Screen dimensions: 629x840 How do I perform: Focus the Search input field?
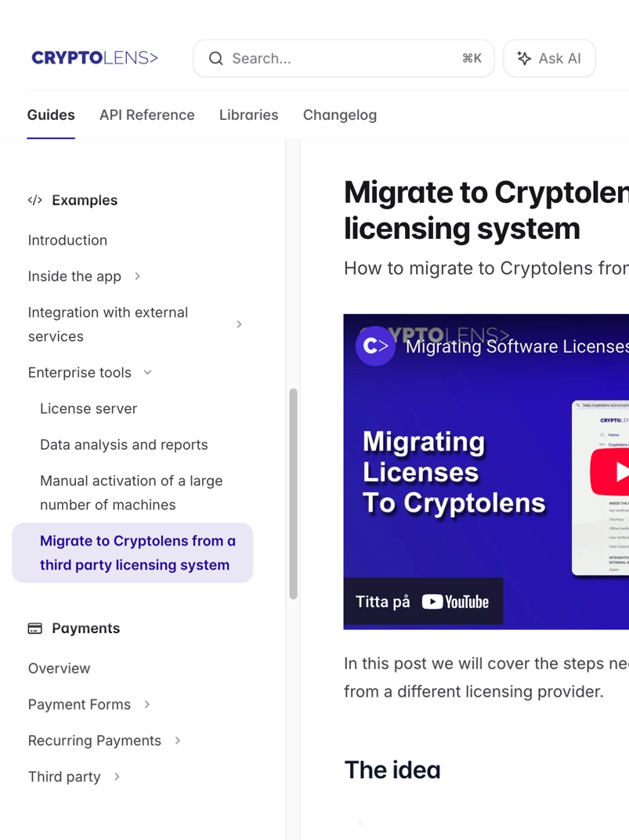tap(344, 59)
